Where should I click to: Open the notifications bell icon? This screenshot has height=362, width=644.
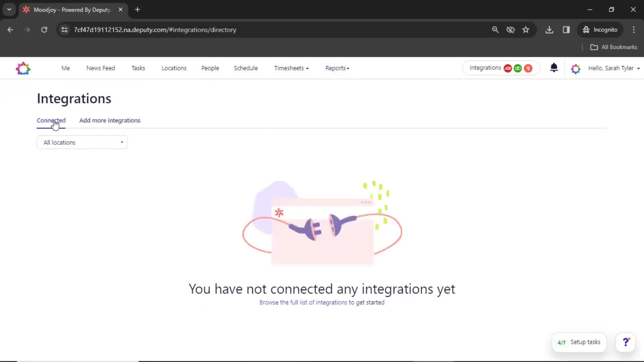(554, 68)
